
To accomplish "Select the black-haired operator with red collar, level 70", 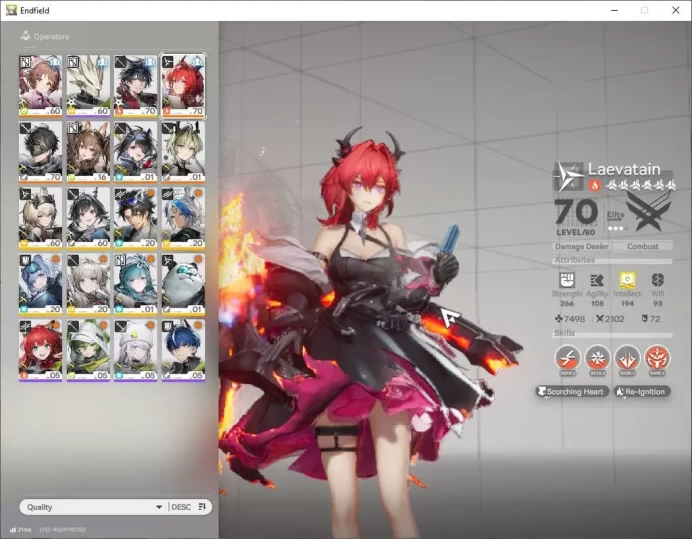I will click(135, 86).
